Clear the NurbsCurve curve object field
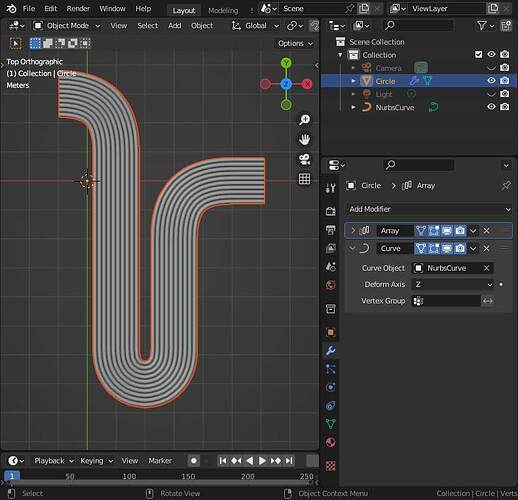 (487, 268)
